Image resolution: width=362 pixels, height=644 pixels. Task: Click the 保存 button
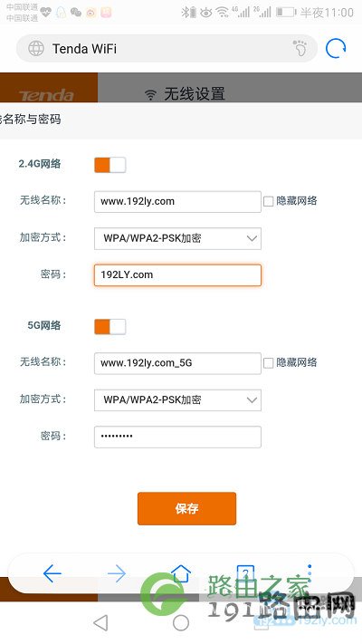pyautogui.click(x=186, y=508)
